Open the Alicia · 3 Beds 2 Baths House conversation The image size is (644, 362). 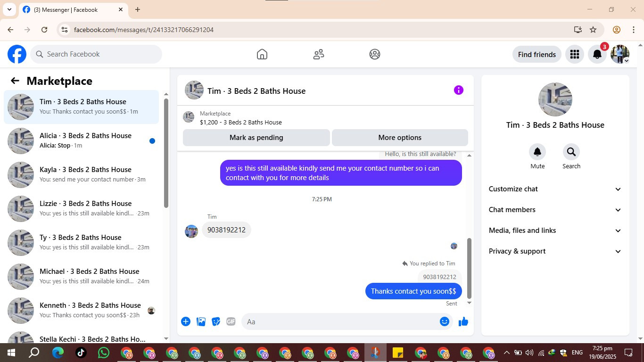(82, 141)
